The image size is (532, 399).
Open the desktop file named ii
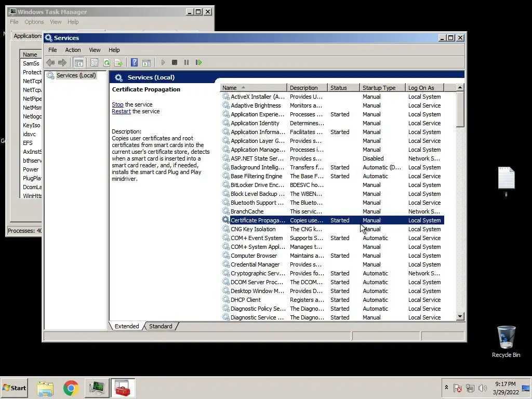[x=506, y=181]
